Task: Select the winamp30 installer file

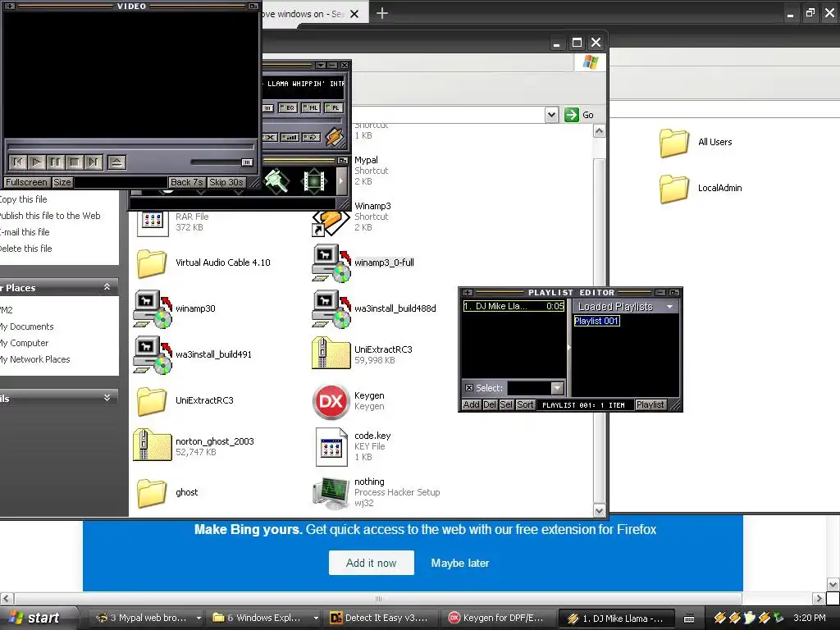Action: point(153,308)
